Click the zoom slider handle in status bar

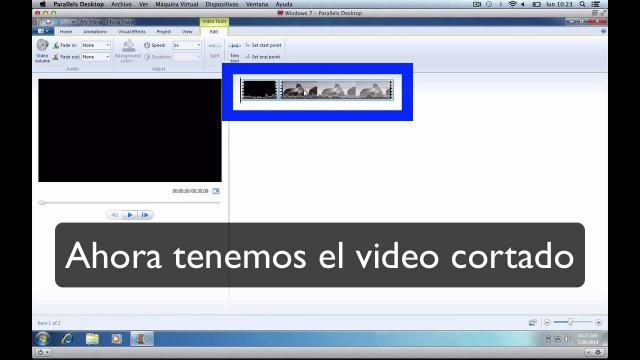[x=570, y=322]
